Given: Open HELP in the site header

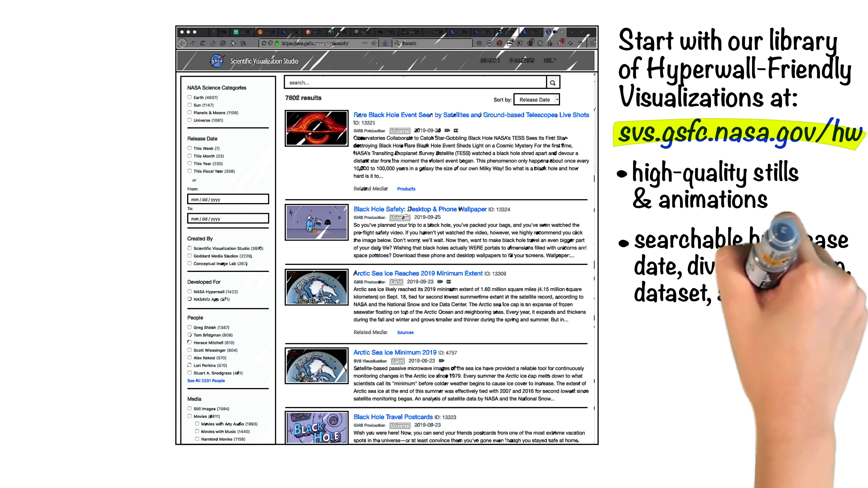Looking at the screenshot, I should (550, 61).
